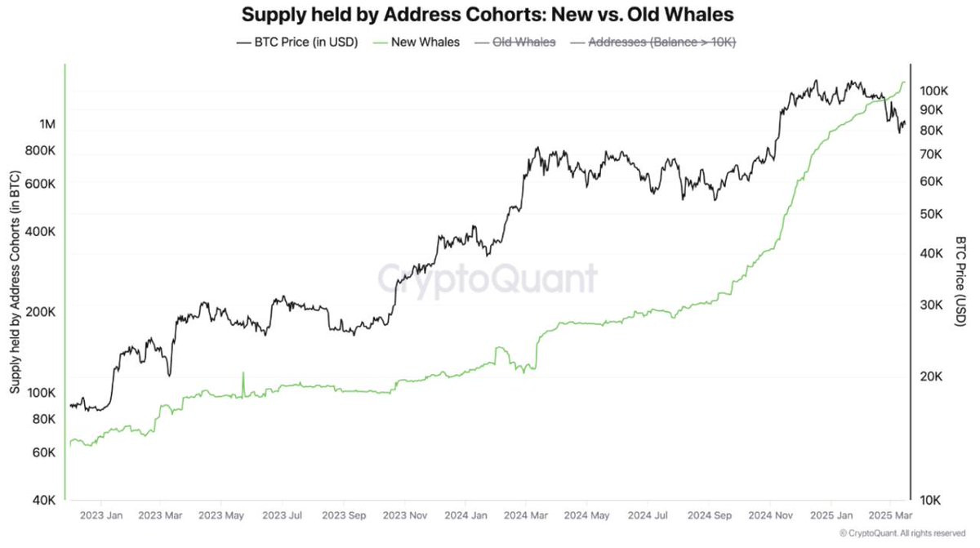Toggle the BTC Price (in USD) legend entry
This screenshot has height=548, width=980.
point(297,42)
